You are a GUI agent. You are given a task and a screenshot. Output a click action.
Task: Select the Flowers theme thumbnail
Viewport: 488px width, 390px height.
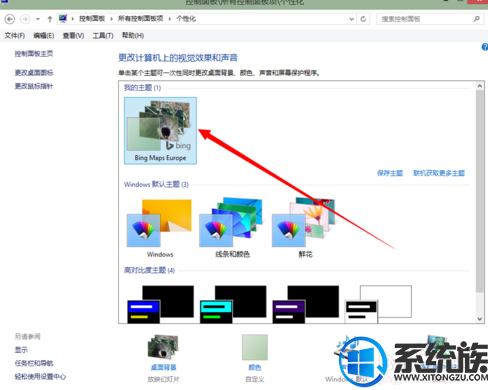pos(305,227)
